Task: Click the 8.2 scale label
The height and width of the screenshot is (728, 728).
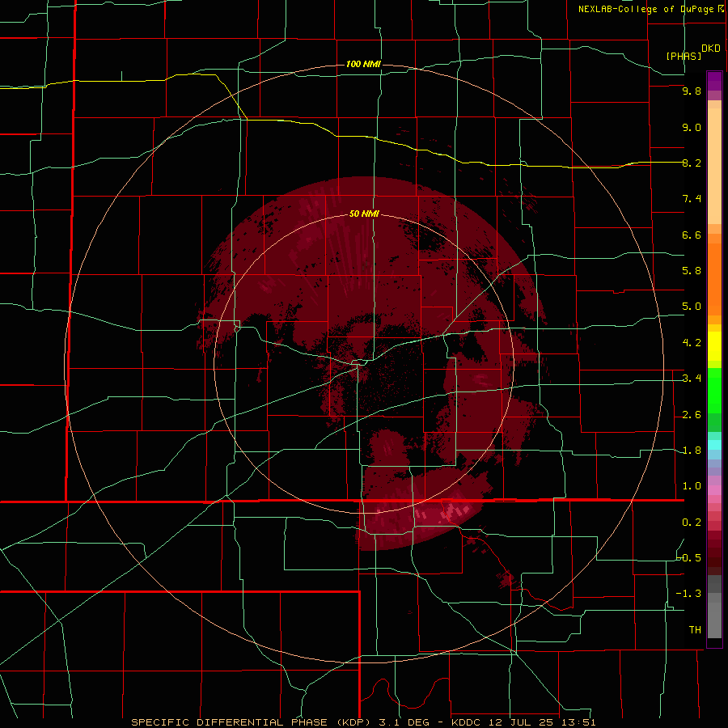Action: [x=692, y=163]
